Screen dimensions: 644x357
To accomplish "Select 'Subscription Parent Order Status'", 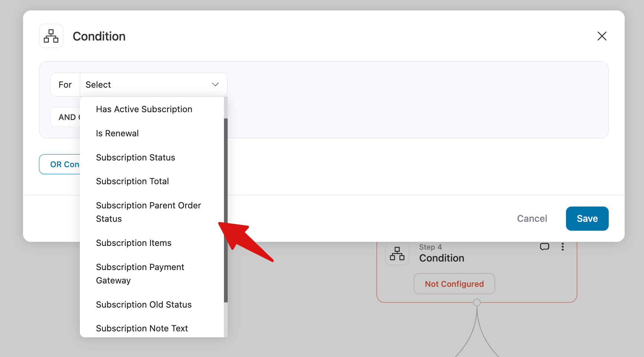I will pos(149,212).
